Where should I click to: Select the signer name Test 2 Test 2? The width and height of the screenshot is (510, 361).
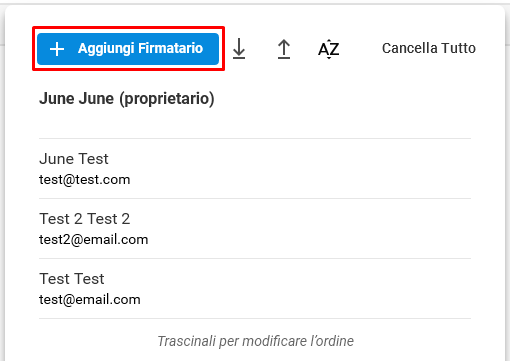click(85, 219)
